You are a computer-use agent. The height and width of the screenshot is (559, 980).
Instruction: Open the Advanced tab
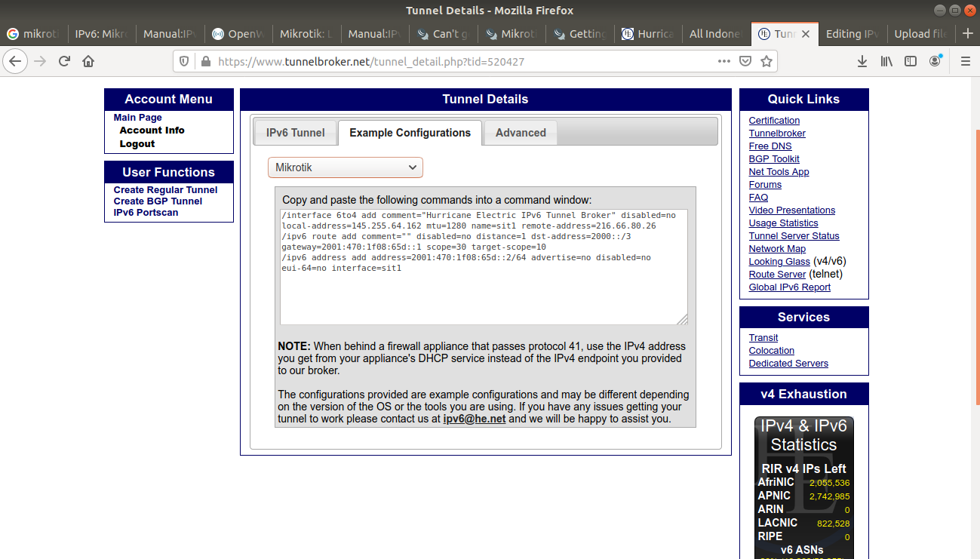pos(521,133)
